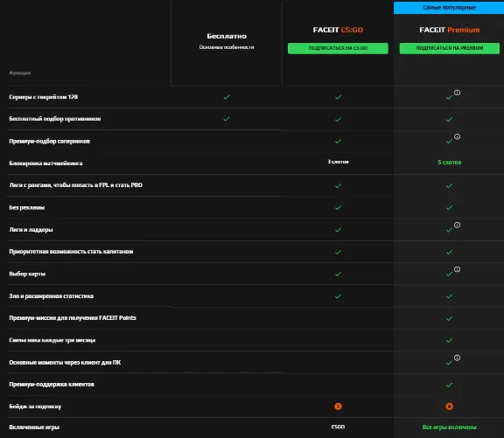Click '3 слотов' in CS:GO column
The height and width of the screenshot is (438, 504).
point(338,162)
